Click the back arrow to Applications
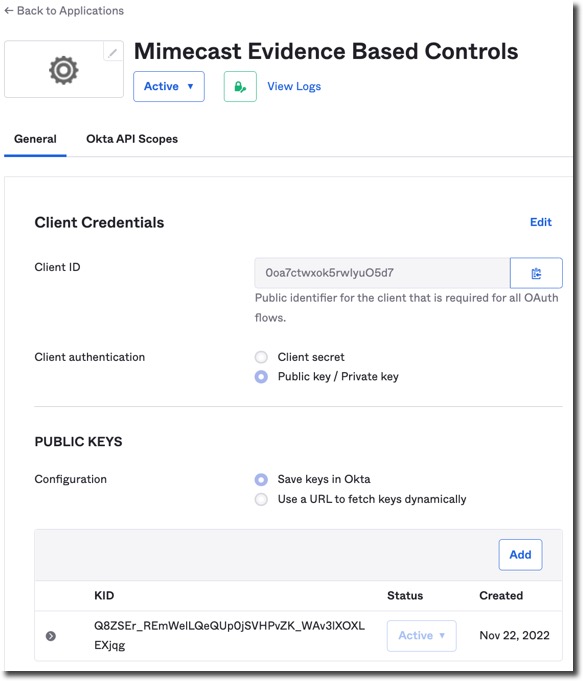 pyautogui.click(x=8, y=10)
